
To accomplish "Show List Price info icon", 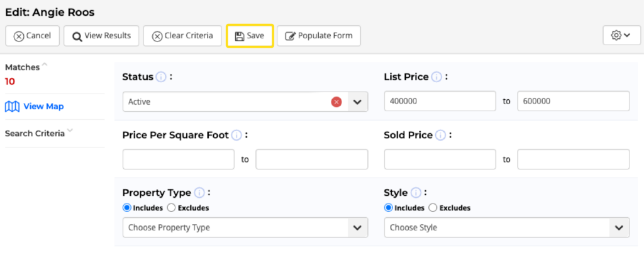I will 436,77.
